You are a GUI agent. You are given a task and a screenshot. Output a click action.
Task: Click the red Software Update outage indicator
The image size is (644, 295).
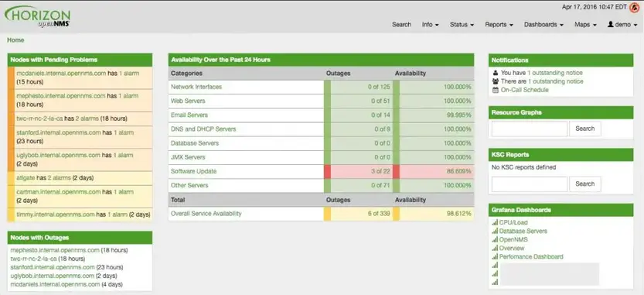[327, 172]
